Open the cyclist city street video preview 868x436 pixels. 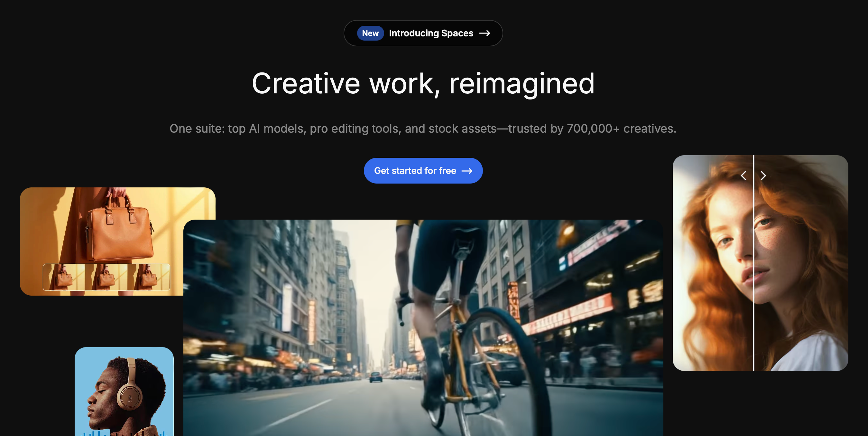pyautogui.click(x=423, y=328)
